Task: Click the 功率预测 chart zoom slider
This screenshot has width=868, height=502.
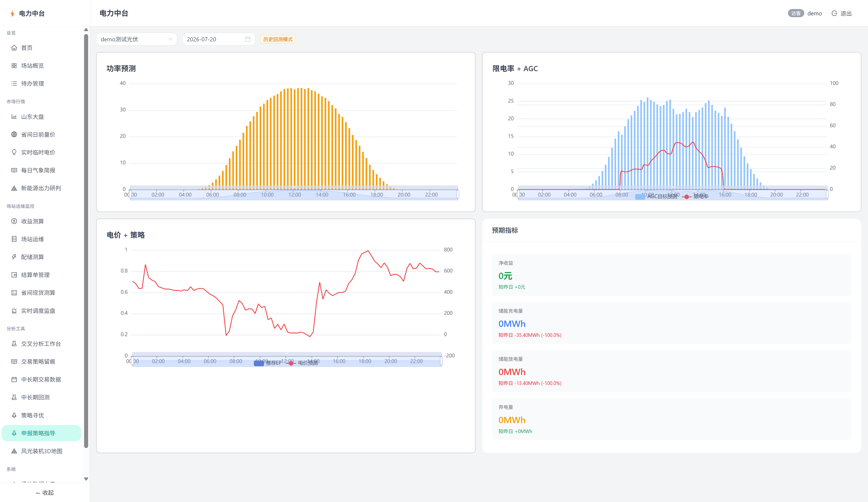Action: [294, 194]
